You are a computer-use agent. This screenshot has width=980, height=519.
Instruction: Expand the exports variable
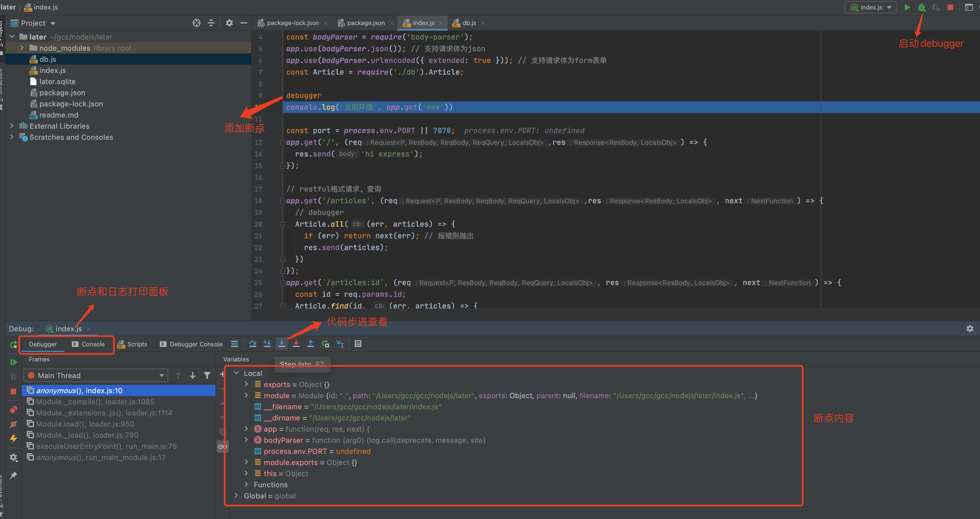click(246, 384)
